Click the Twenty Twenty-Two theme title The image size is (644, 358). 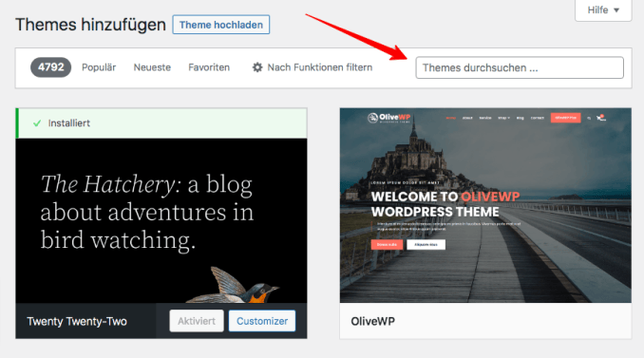tap(77, 321)
